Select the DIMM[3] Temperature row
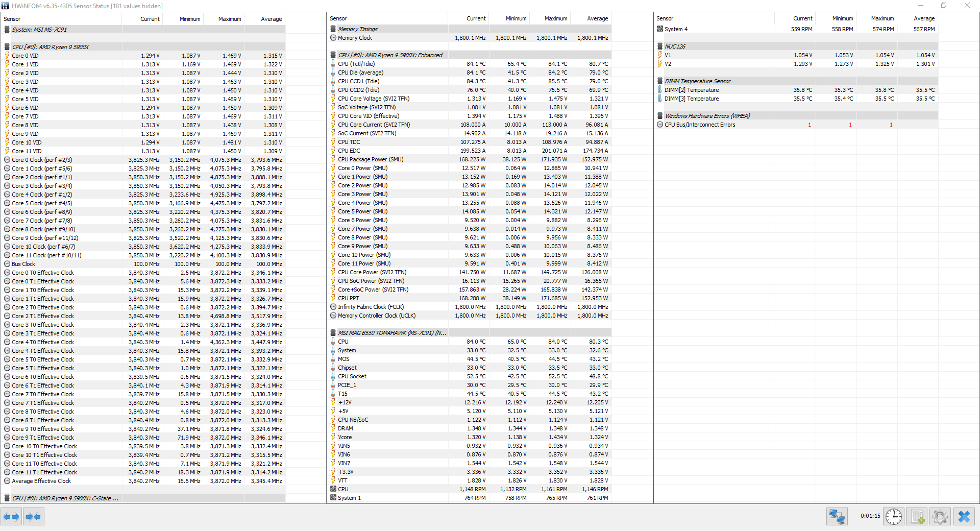Screen dimensions: 980x531 796,99
